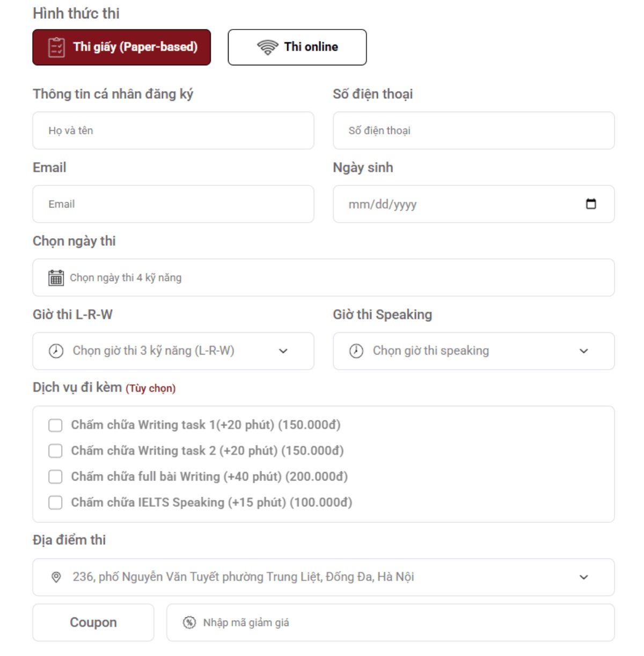Click the clock icon in Giờ thi L-R-W

56,351
